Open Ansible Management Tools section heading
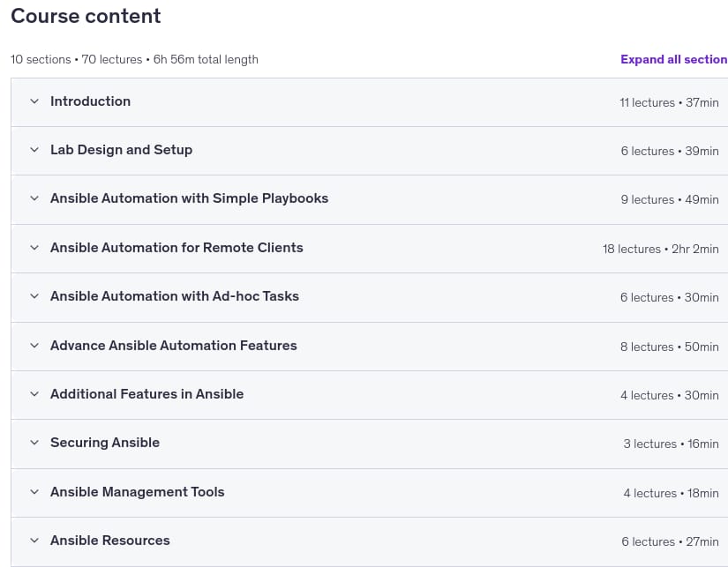The width and height of the screenshot is (728, 567). pyautogui.click(x=138, y=492)
